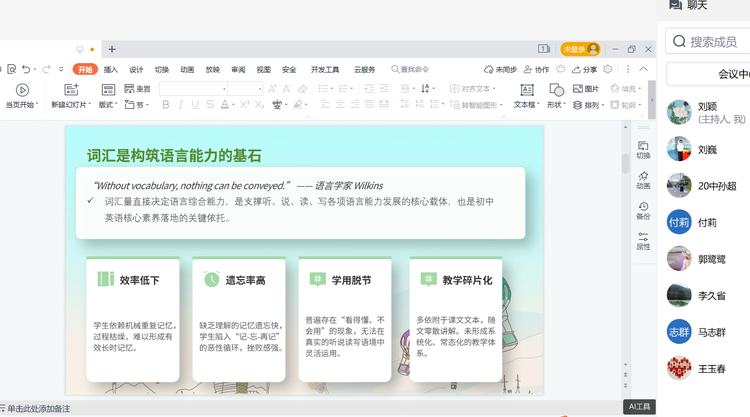Switch to the Start (开始) tab
The image size is (750, 417).
85,69
